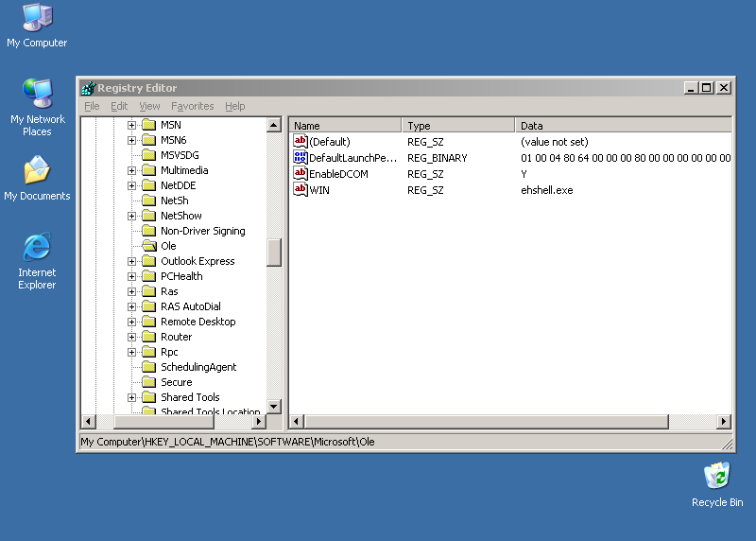Click values pane scroll right arrow
756x541 pixels.
coord(724,421)
